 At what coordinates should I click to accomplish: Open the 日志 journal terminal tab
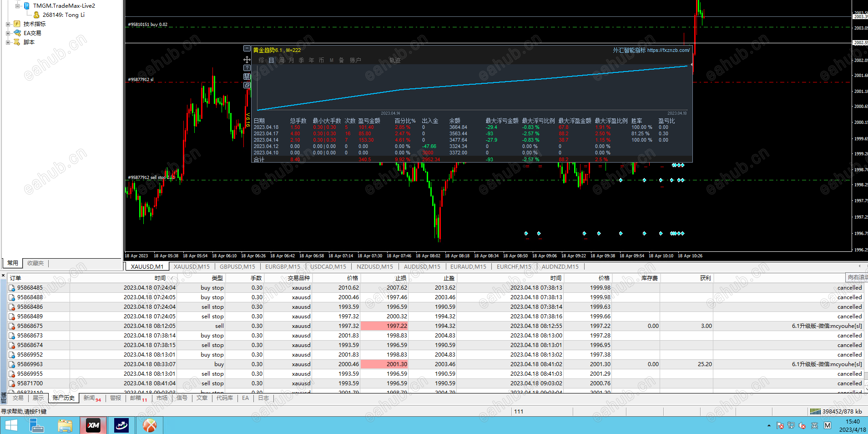click(x=263, y=398)
